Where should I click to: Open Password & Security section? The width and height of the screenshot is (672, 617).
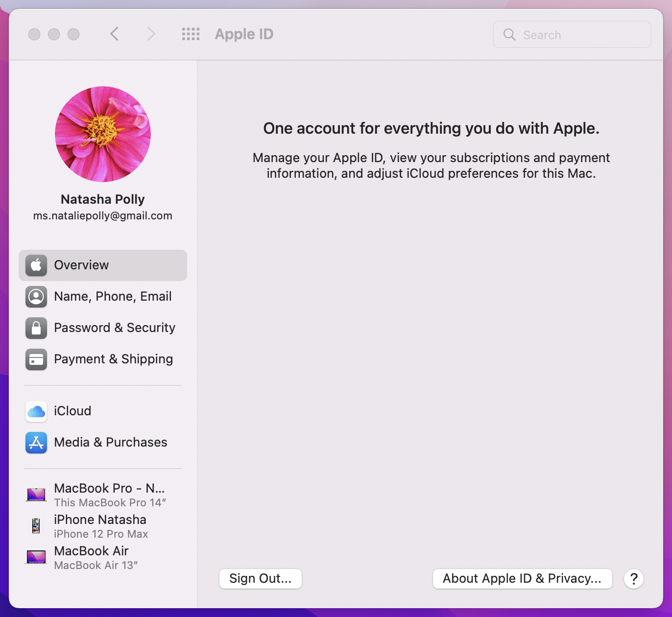click(x=103, y=328)
